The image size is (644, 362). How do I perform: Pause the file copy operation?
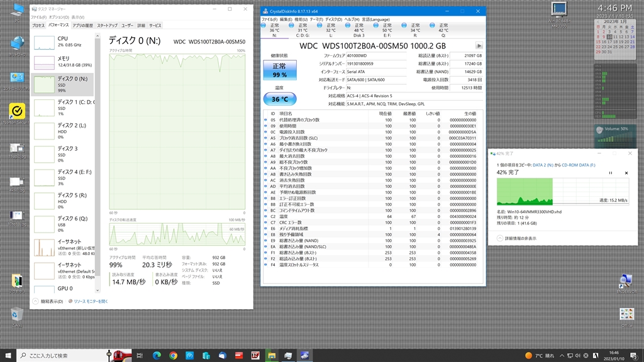point(610,173)
